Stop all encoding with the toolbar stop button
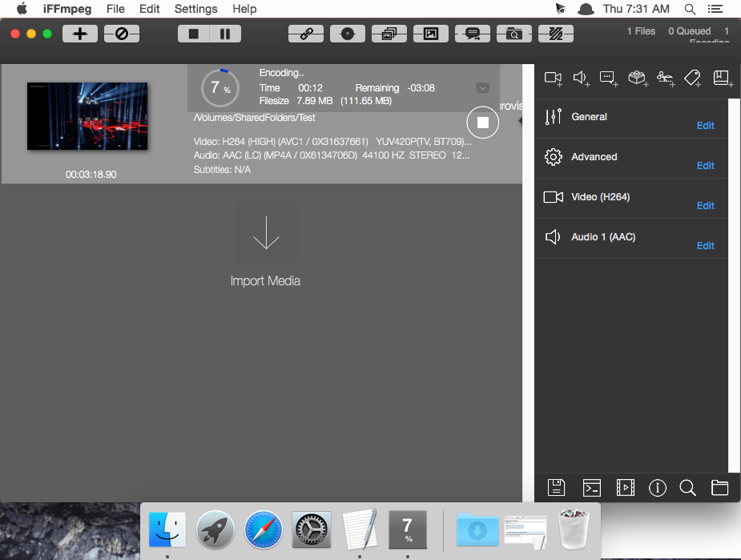The image size is (741, 560). pyautogui.click(x=193, y=34)
